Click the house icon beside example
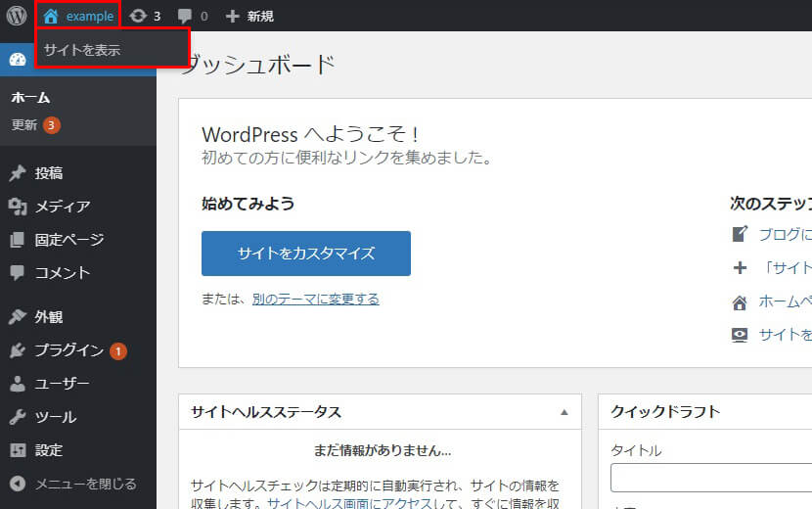This screenshot has width=812, height=509. point(50,16)
